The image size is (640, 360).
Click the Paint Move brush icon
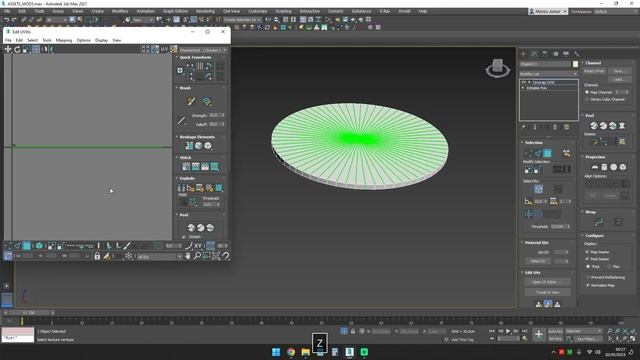point(191,101)
